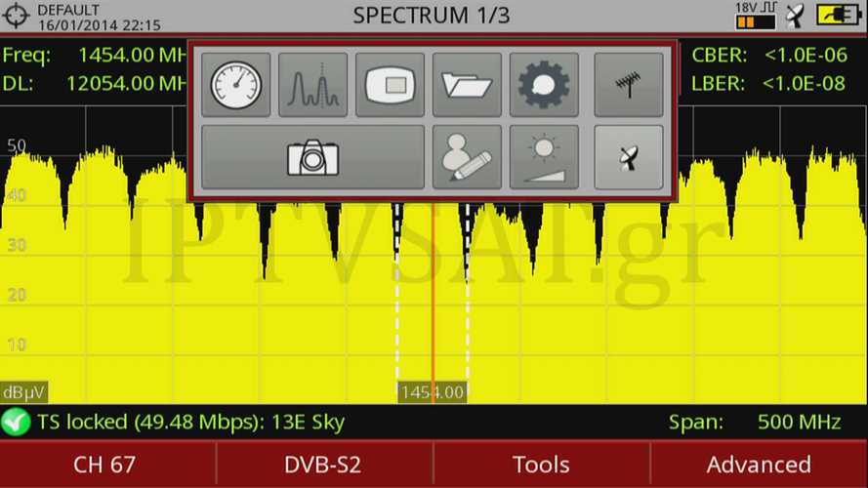Open the installations folder icon

[x=467, y=85]
